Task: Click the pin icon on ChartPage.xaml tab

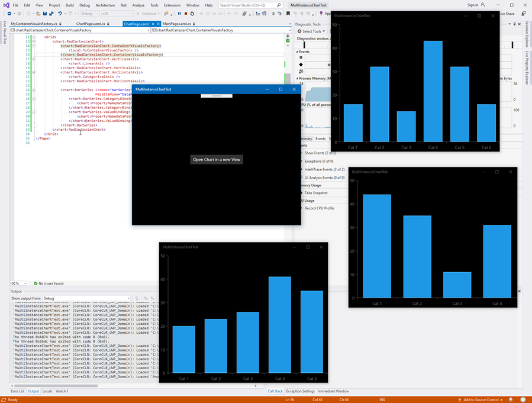Action: [153, 24]
